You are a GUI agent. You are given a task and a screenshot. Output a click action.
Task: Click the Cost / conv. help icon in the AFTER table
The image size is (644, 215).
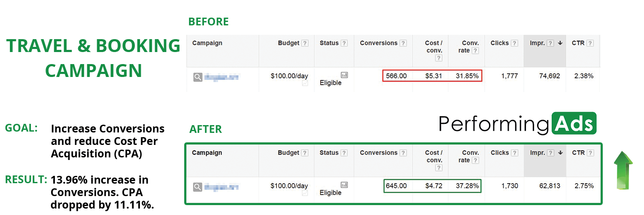coord(438,168)
